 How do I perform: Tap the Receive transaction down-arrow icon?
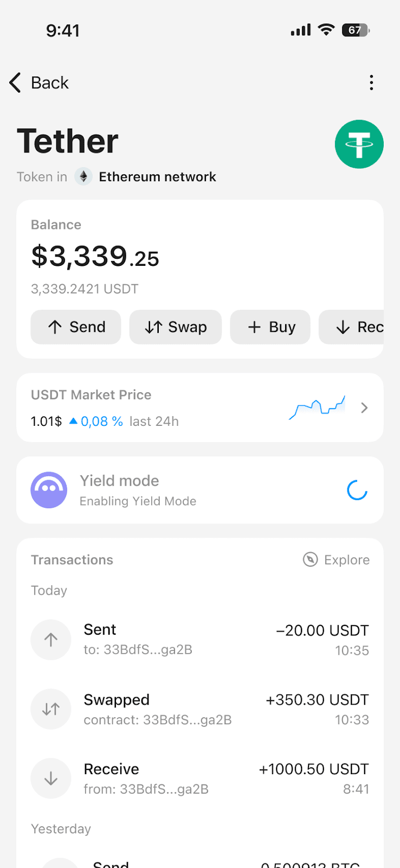[x=51, y=778]
